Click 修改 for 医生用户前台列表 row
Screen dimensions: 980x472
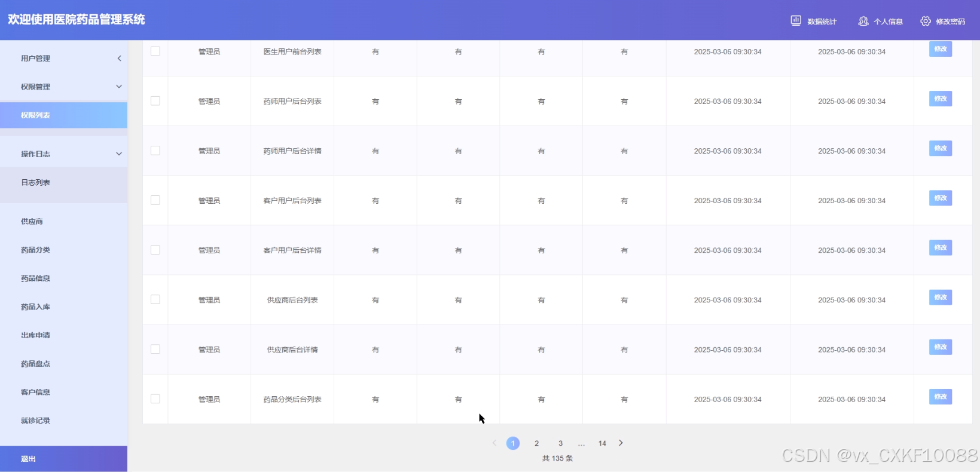pos(941,49)
